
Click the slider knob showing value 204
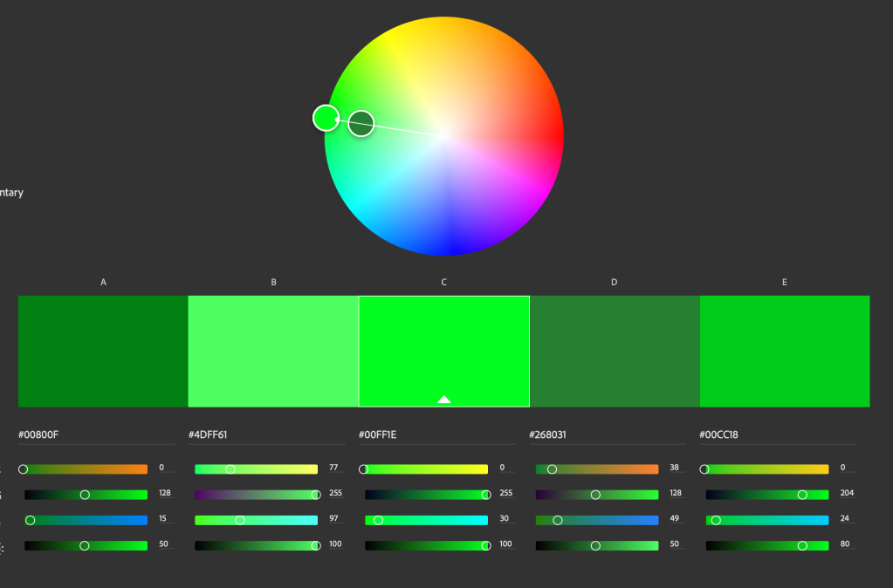(802, 495)
